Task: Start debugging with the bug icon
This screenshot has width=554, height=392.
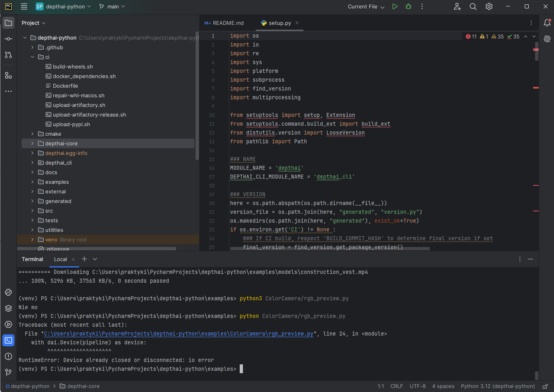Action: pos(408,6)
